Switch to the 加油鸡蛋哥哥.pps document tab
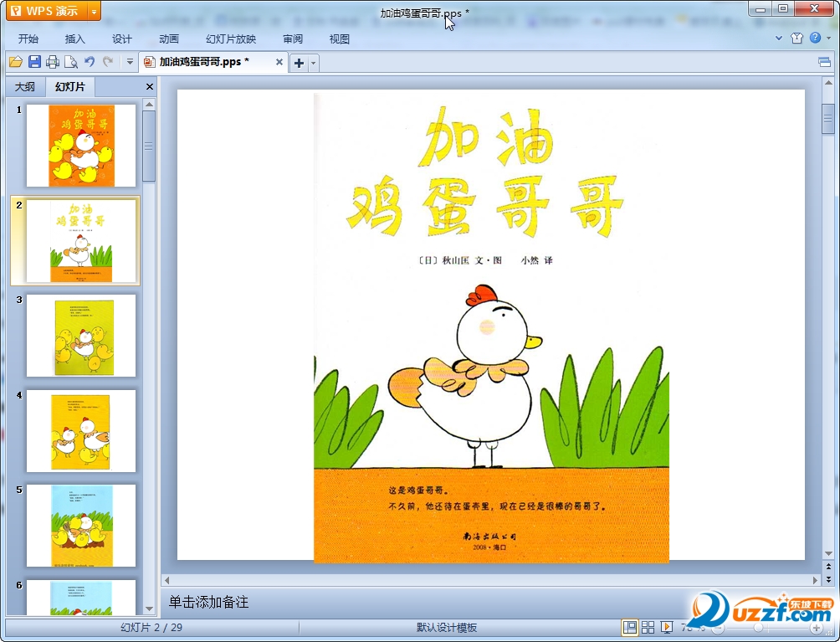 204,62
